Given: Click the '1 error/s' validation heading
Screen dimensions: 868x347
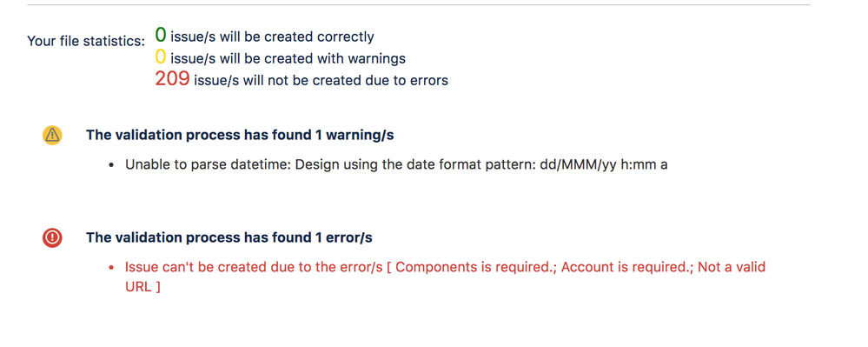Looking at the screenshot, I should click(x=229, y=237).
